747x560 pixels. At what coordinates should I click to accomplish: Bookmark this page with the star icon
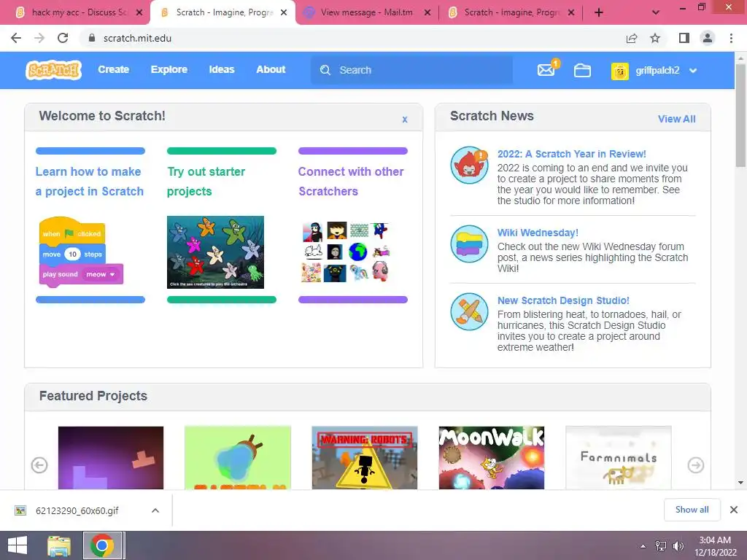point(655,38)
